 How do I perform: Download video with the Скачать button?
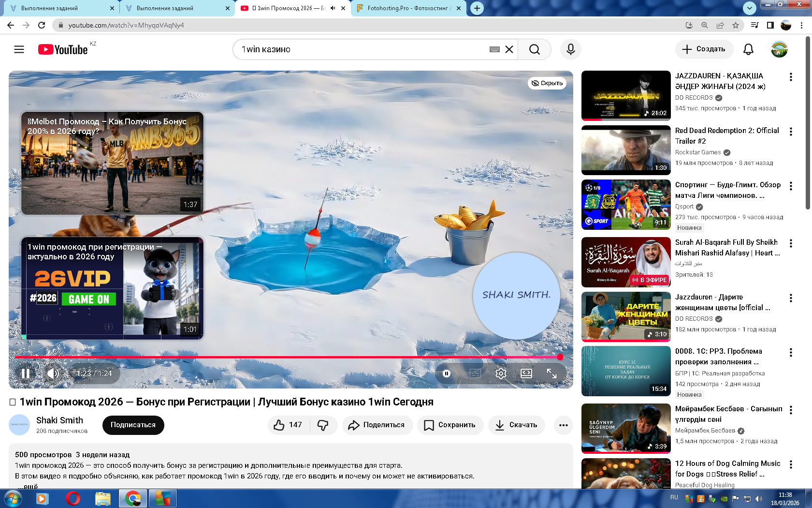coord(516,425)
